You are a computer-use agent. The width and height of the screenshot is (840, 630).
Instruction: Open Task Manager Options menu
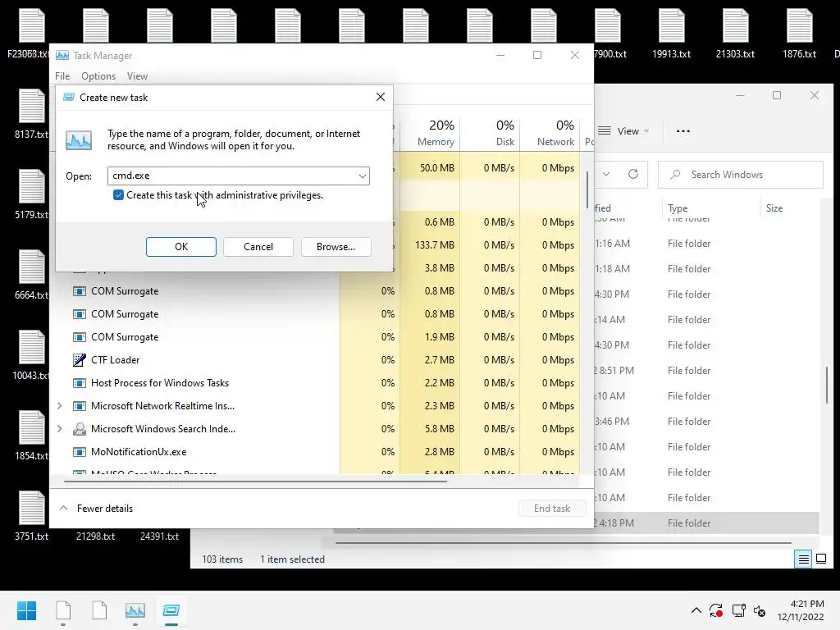point(98,76)
